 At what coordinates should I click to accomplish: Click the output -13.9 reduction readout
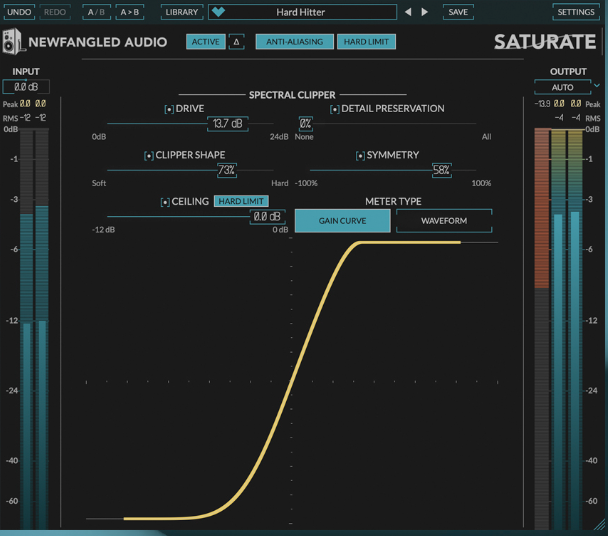click(542, 104)
